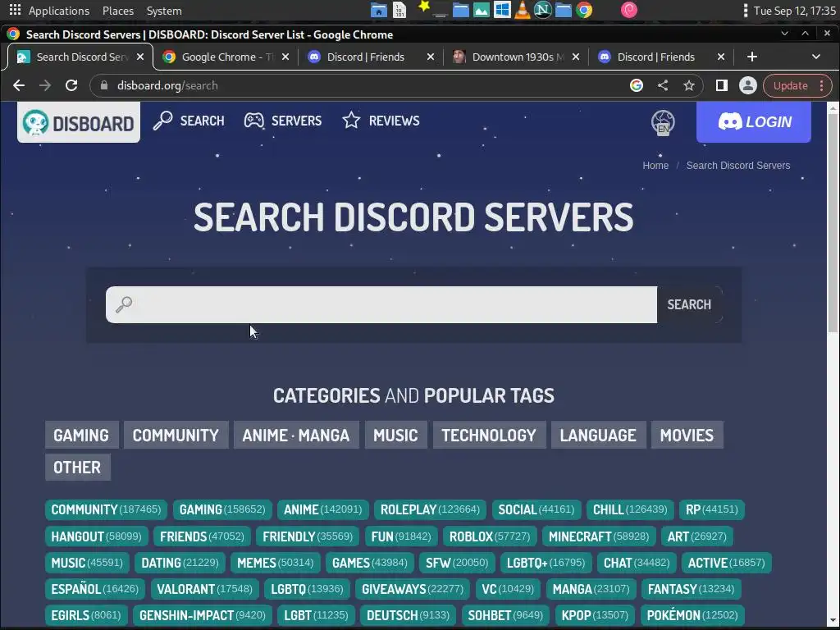Choose the MINECRAFT (58928) tag
The image size is (840, 630).
click(x=599, y=536)
